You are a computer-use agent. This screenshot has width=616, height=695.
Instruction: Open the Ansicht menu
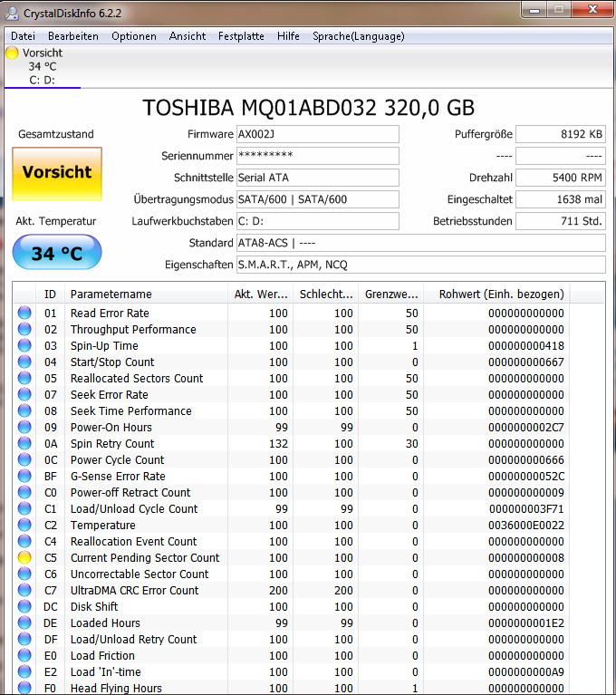tap(187, 36)
